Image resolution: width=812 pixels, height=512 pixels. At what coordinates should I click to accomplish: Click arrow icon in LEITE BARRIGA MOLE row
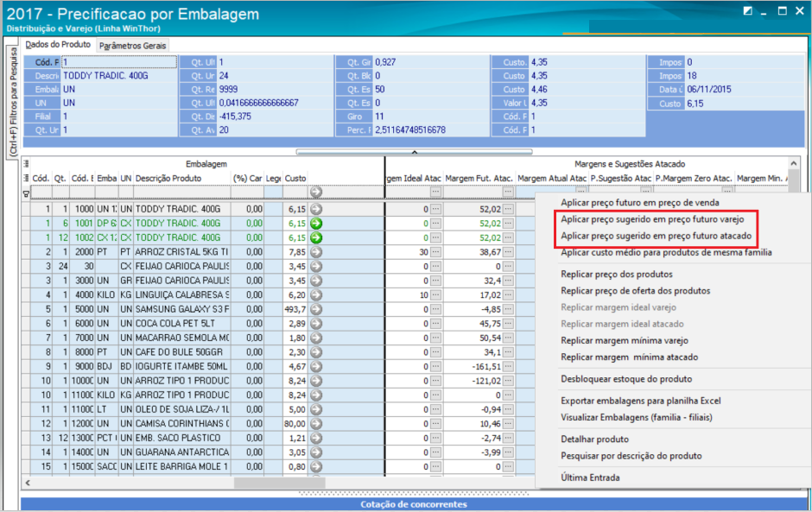coord(316,466)
